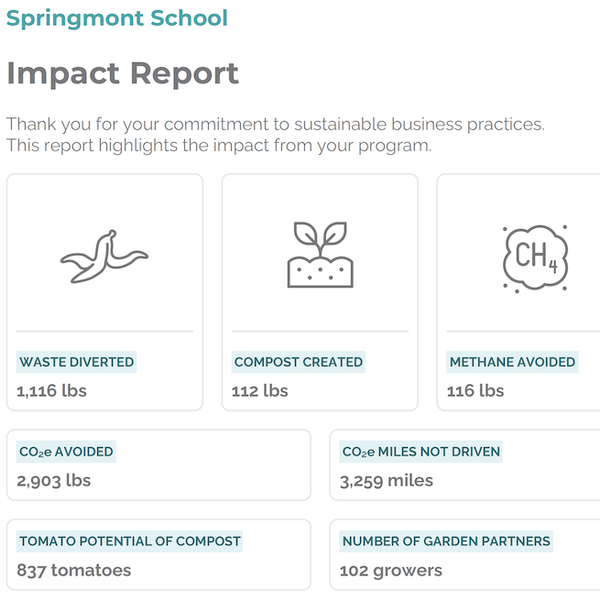The image size is (600, 600).
Task: Click the CO₂e MILES NOT DRIVEN label
Action: [421, 452]
